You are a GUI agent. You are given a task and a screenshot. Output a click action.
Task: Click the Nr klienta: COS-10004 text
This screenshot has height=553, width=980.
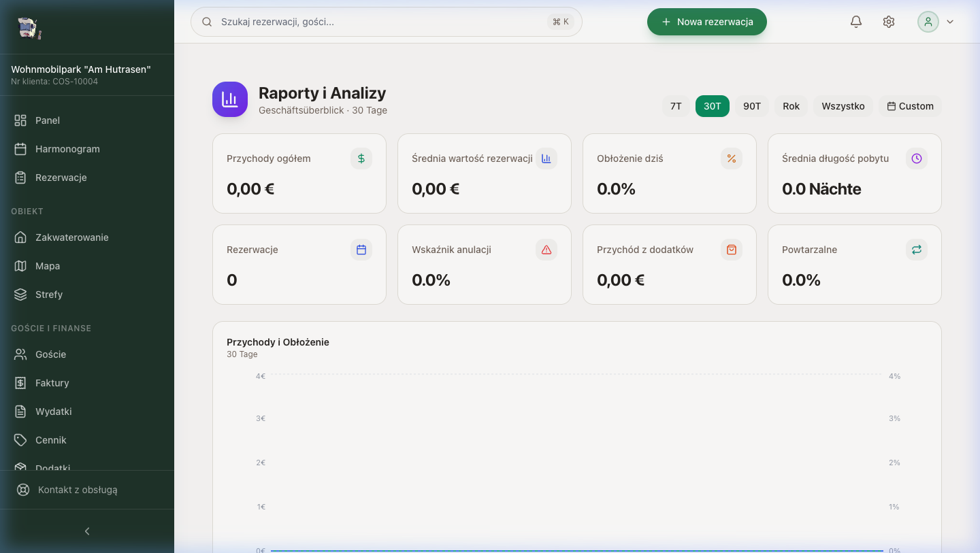54,82
